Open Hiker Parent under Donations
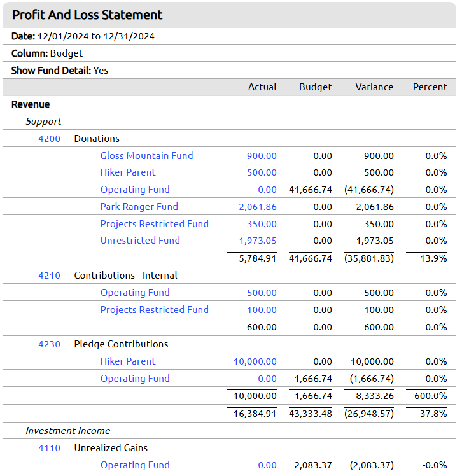 128,172
